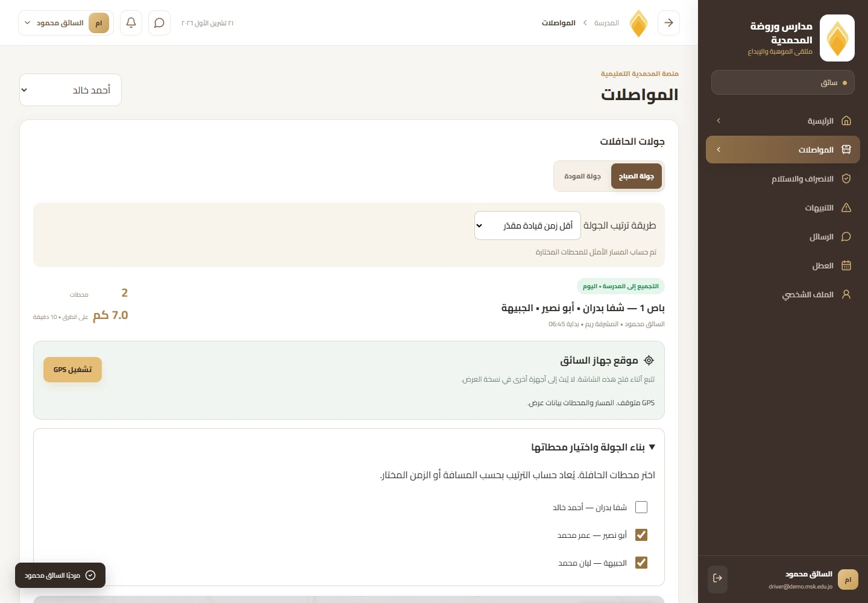
Task: Click the logout icon beside driver email
Action: [717, 578]
